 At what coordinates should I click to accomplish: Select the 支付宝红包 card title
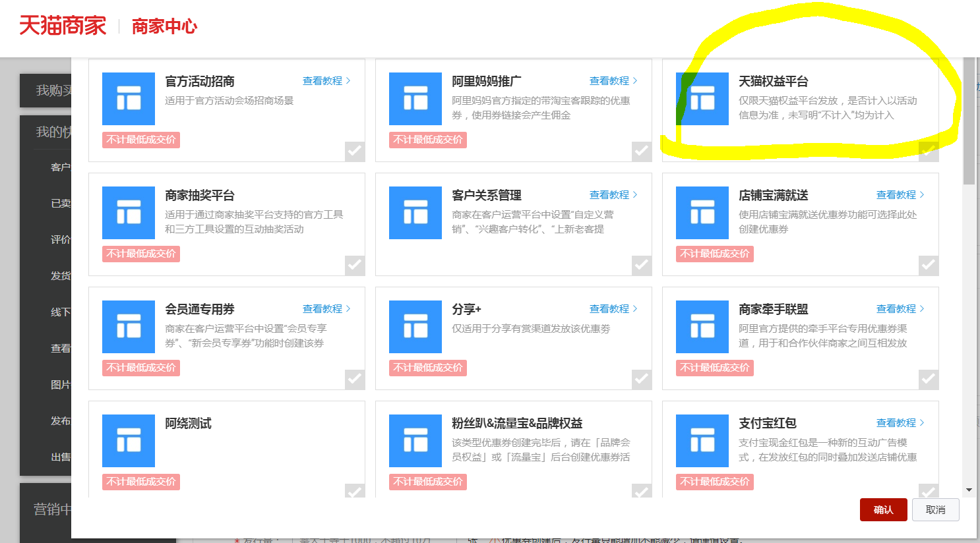(768, 424)
